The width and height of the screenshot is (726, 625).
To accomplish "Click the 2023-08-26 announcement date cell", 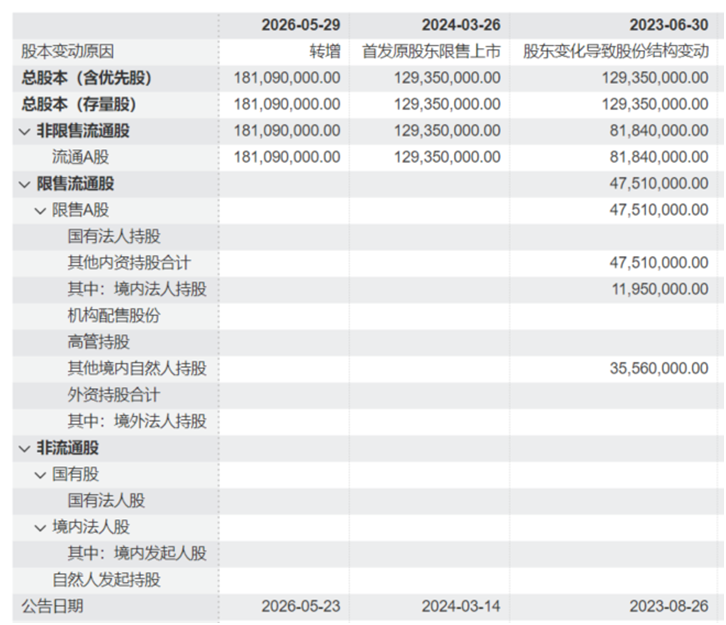I will pyautogui.click(x=669, y=606).
